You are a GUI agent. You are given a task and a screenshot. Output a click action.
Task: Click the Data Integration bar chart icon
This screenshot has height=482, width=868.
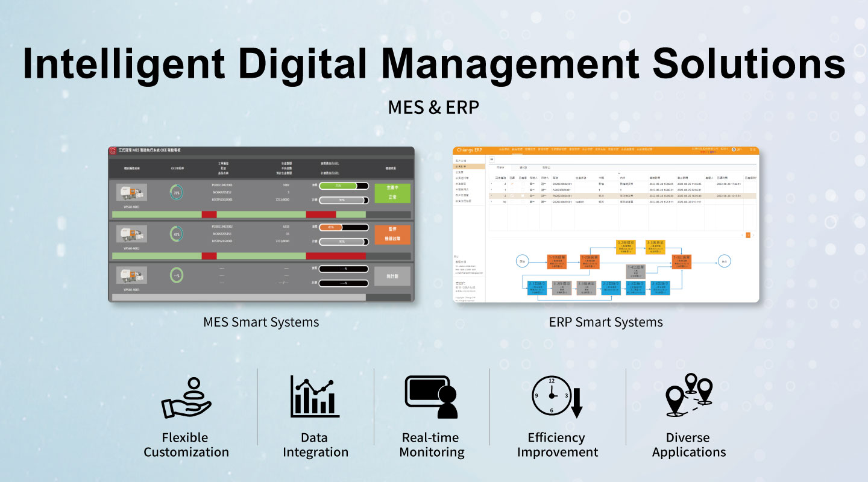pyautogui.click(x=315, y=396)
